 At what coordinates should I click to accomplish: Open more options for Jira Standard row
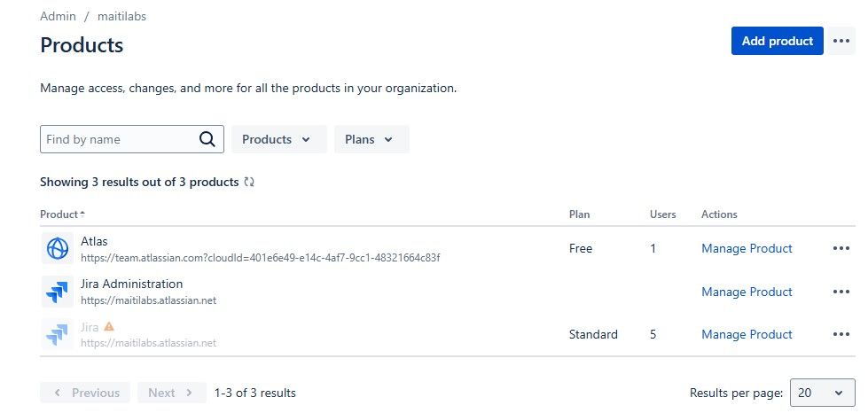point(841,334)
